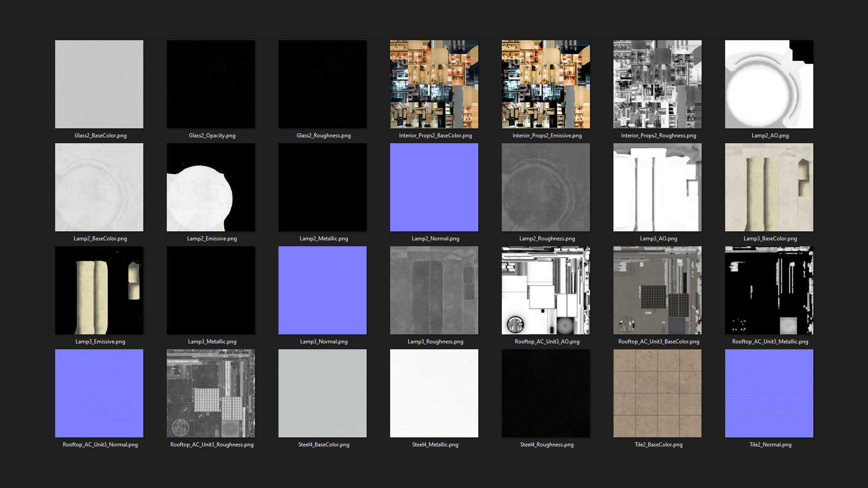The image size is (868, 488).
Task: Select the Glass2_BaseColor.png thumbnail
Action: [x=99, y=84]
